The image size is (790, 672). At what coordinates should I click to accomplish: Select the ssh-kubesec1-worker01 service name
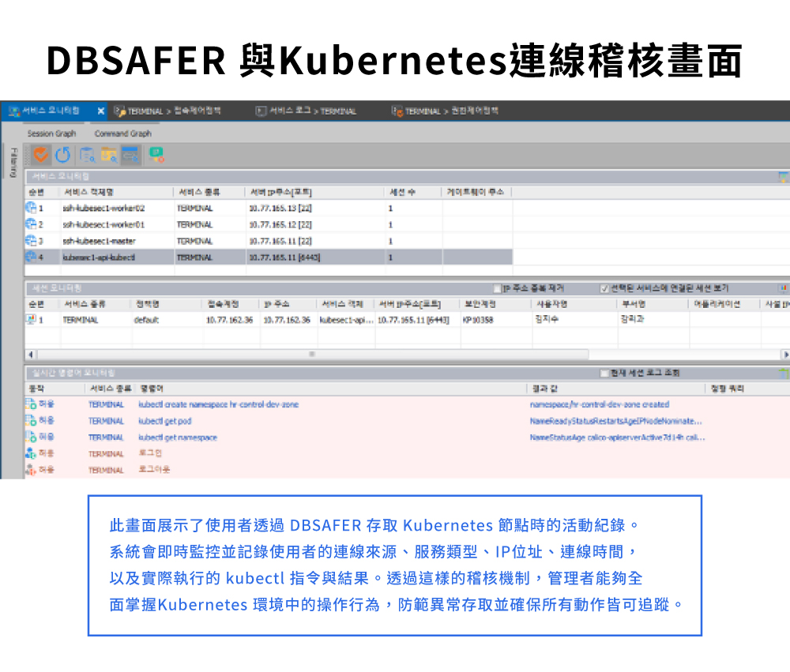coord(103,225)
